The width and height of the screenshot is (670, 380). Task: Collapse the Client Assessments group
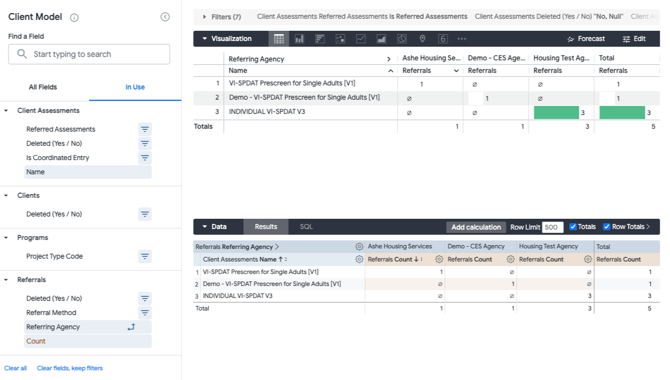6,111
